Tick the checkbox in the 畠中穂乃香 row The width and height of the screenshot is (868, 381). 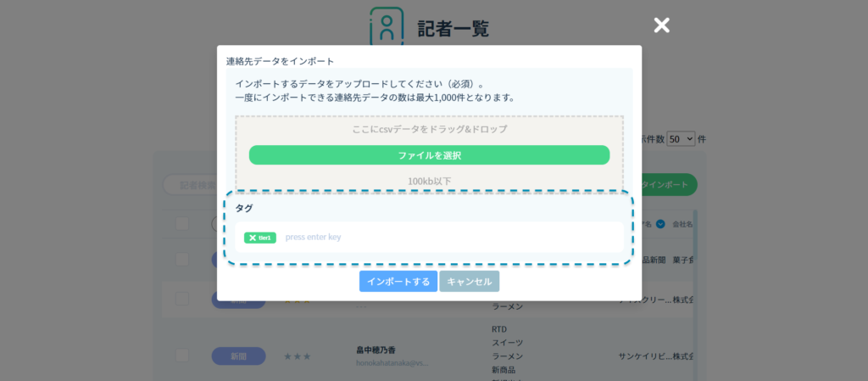pyautogui.click(x=182, y=356)
